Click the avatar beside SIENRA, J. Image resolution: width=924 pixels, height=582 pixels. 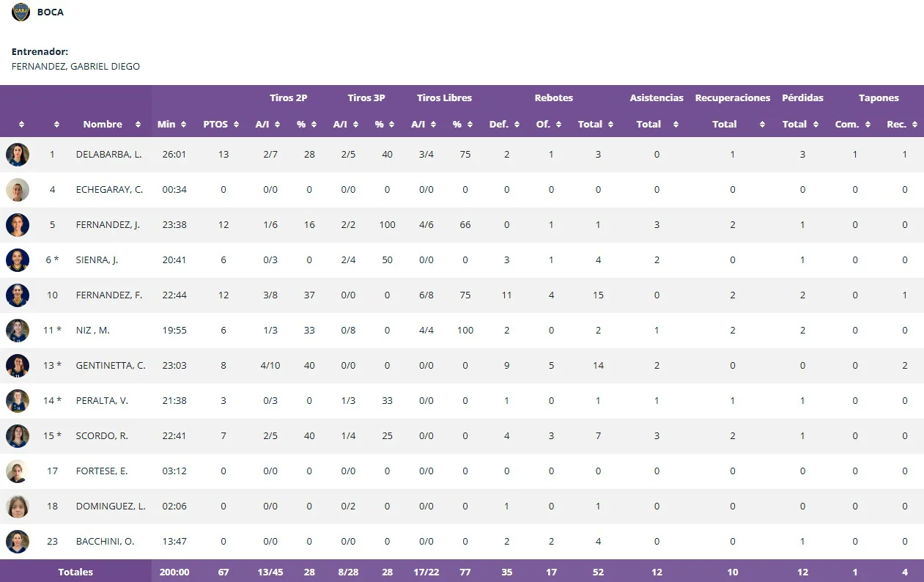click(18, 260)
